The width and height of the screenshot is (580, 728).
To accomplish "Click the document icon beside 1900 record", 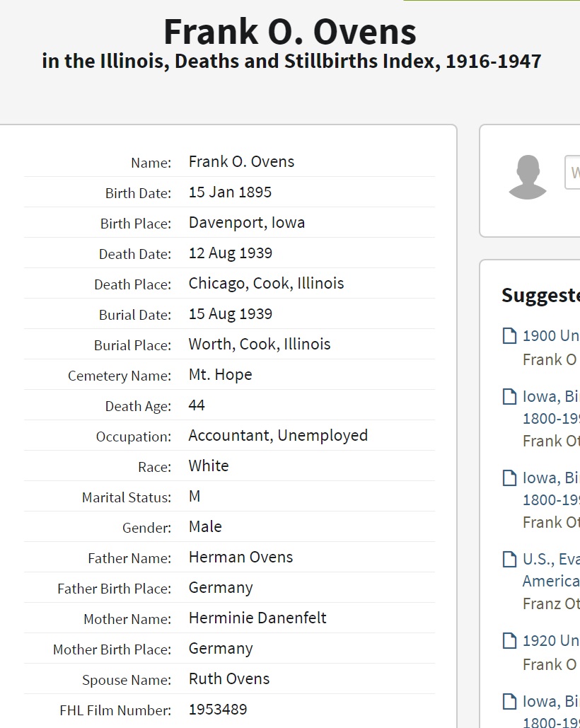I will point(509,336).
